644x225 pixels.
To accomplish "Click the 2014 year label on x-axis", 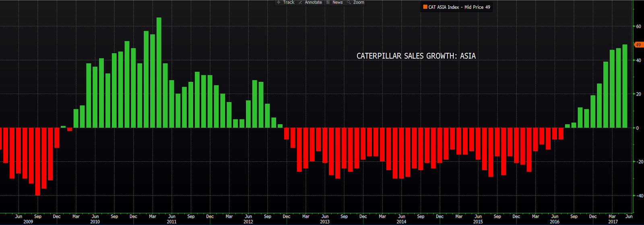I will [401, 222].
